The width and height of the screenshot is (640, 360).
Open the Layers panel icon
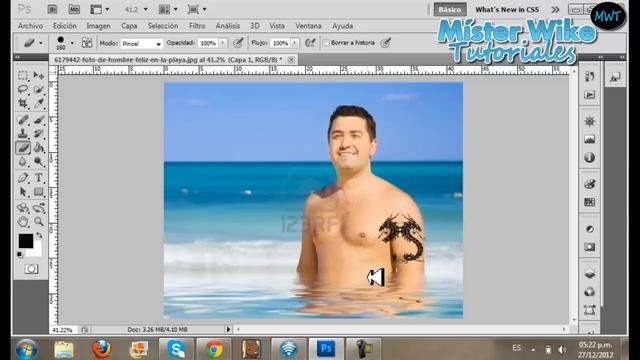[x=589, y=273]
